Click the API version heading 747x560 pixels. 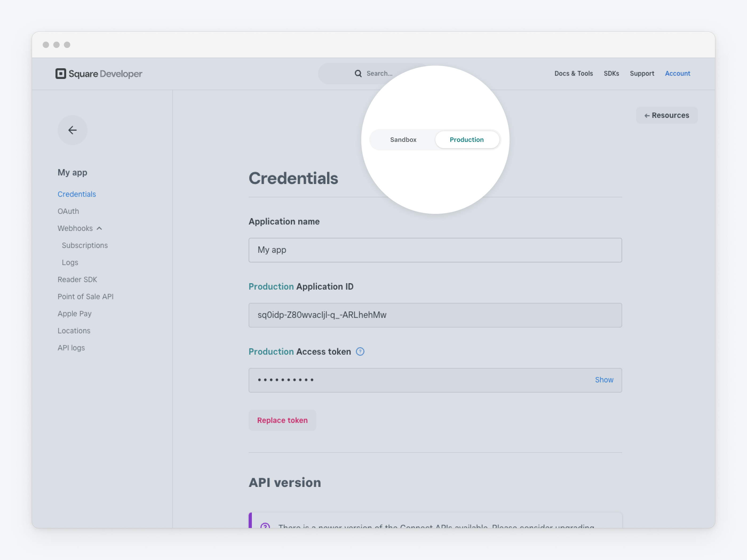(285, 483)
